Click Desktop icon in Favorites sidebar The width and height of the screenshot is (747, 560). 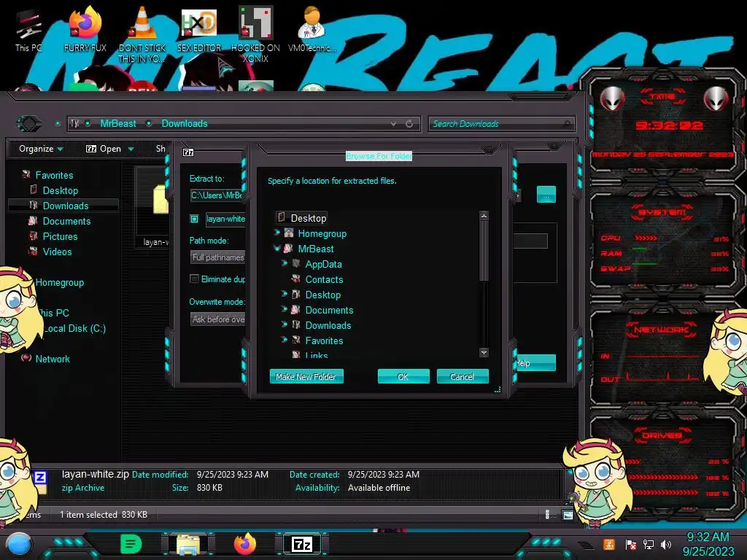(x=34, y=190)
